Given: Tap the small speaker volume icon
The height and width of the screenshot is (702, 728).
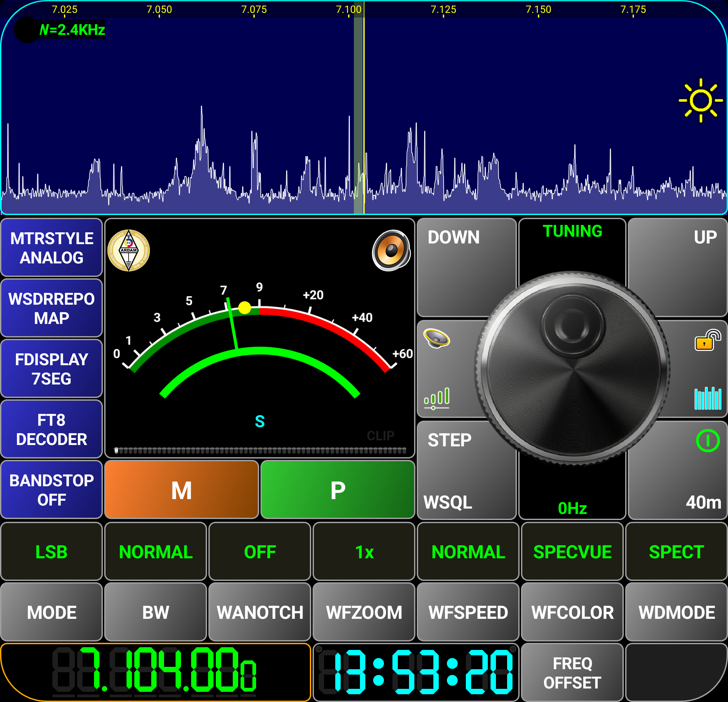Looking at the screenshot, I should (436, 338).
